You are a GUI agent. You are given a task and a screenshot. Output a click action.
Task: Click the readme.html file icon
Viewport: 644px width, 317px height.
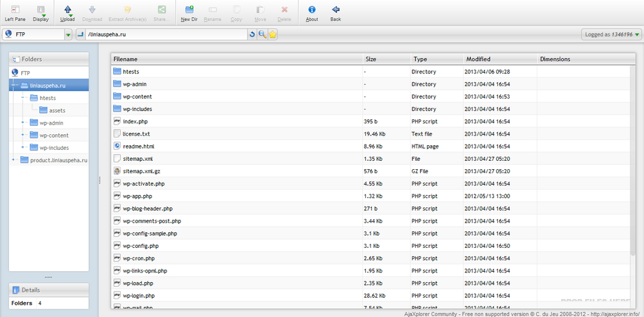click(x=117, y=147)
